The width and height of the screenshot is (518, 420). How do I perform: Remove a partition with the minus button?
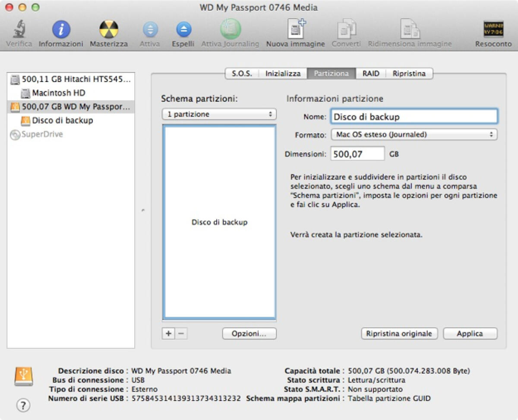[x=181, y=334]
